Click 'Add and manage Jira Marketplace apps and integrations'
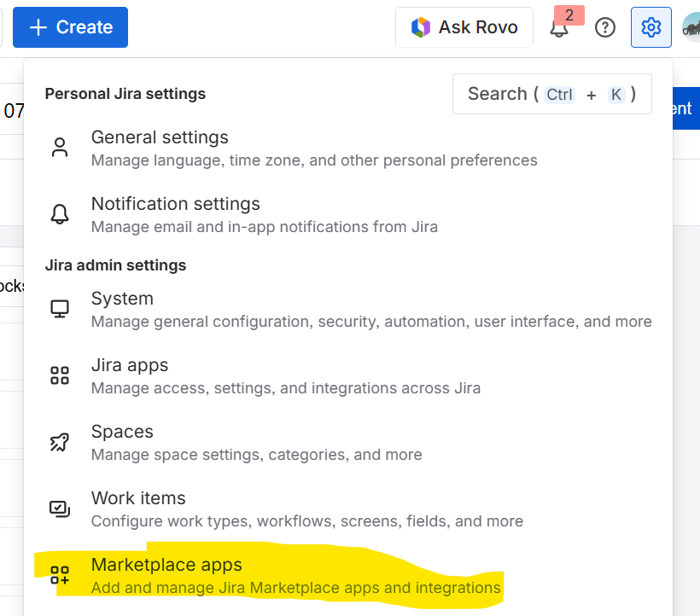 pyautogui.click(x=296, y=588)
